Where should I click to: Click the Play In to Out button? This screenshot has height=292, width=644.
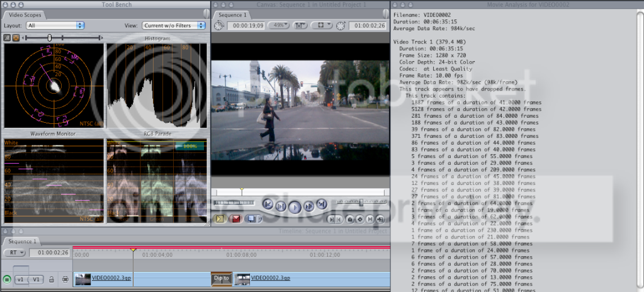click(x=281, y=206)
